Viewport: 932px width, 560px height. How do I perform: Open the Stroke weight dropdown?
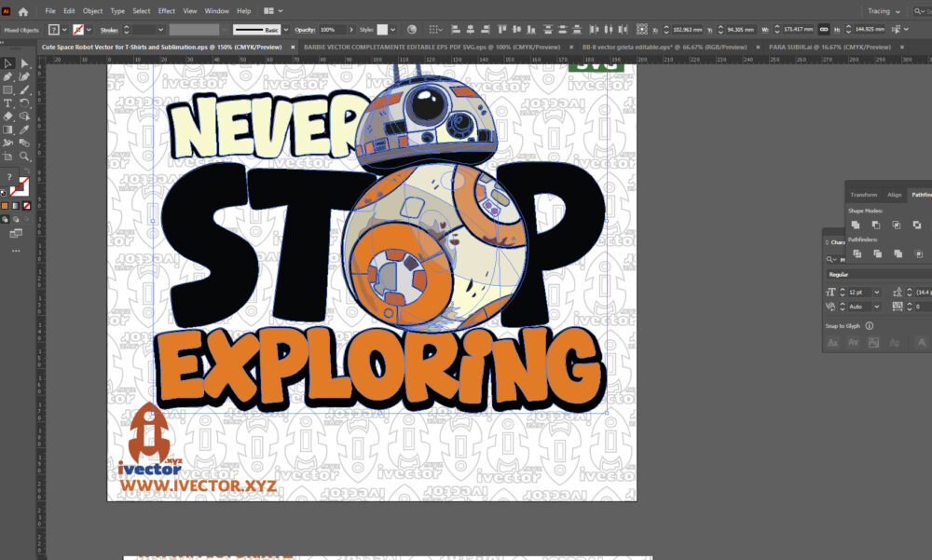(x=160, y=30)
